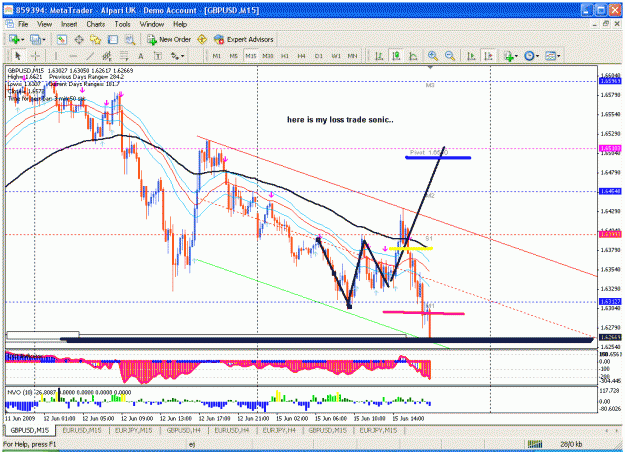Image resolution: width=625 pixels, height=452 pixels.
Task: Open the Data Window crosshair-circle icon
Action: coord(79,39)
